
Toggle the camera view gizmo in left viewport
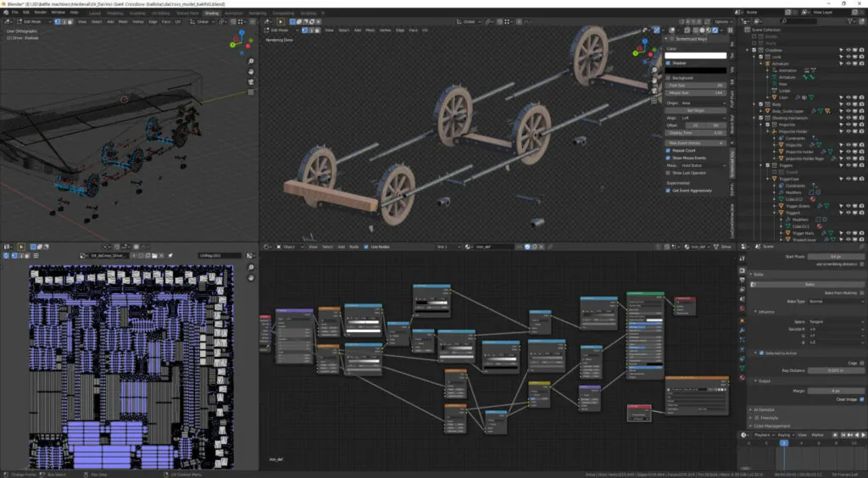coord(251,82)
